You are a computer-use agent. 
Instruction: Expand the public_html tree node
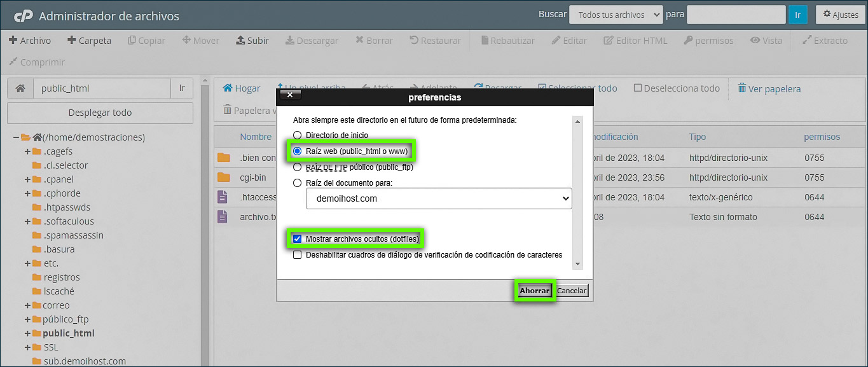point(26,333)
